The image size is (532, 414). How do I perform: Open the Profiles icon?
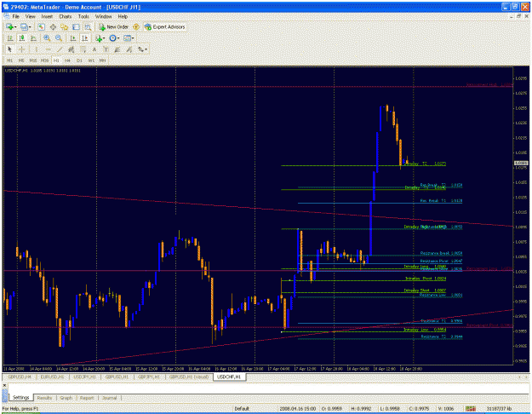(24, 26)
